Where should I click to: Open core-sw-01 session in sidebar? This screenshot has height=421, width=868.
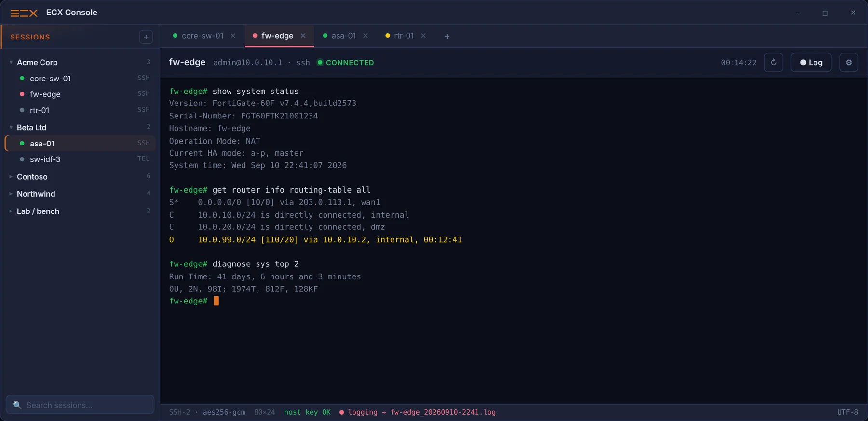tap(80, 78)
